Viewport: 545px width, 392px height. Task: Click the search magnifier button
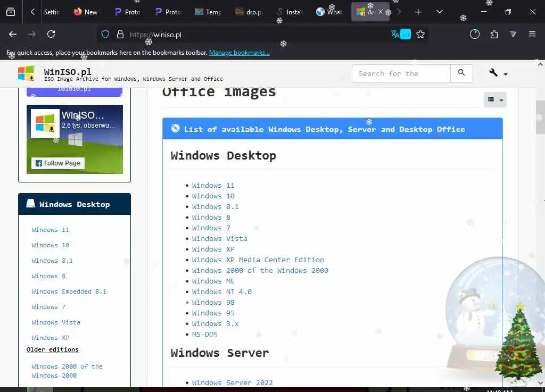tap(461, 73)
